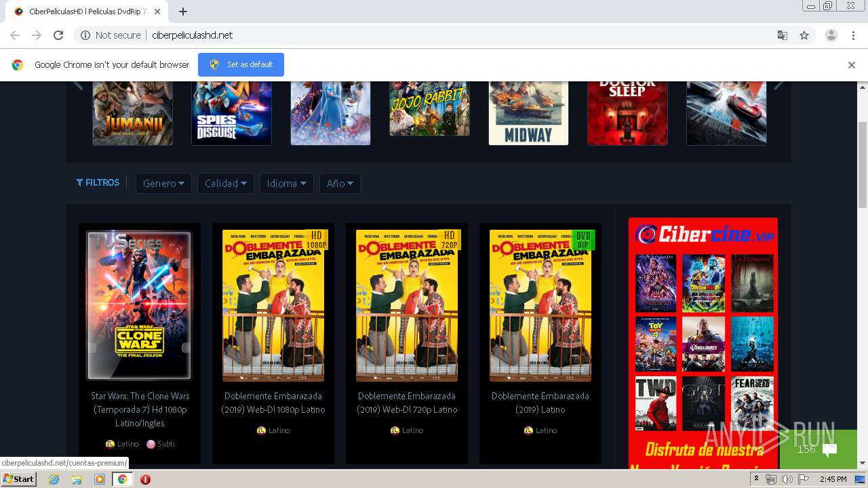
Task: Click the taskbar clock showing 2:45 PM
Action: 833,479
